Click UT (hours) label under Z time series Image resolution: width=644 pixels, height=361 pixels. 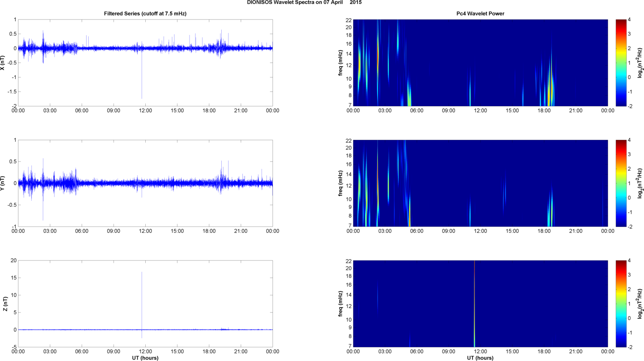(x=145, y=358)
